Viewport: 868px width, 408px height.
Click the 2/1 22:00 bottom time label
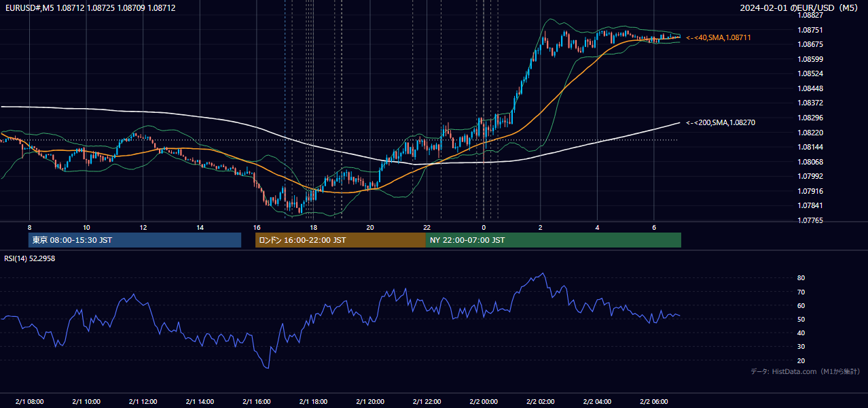pyautogui.click(x=427, y=401)
